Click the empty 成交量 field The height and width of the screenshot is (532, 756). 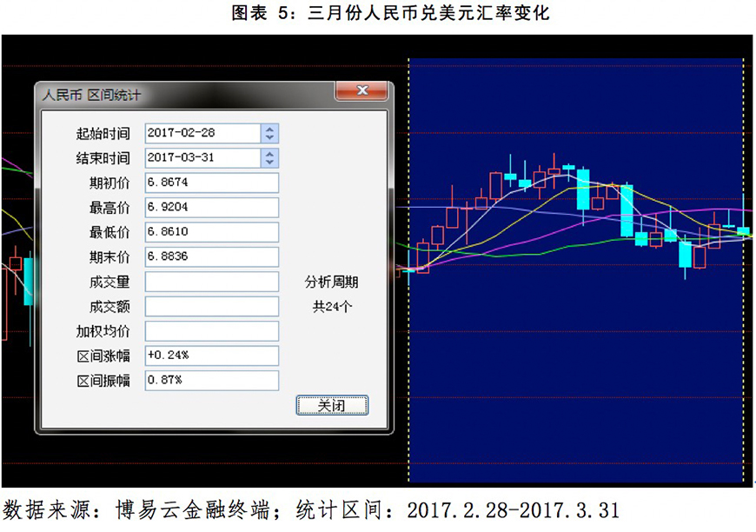click(x=211, y=282)
